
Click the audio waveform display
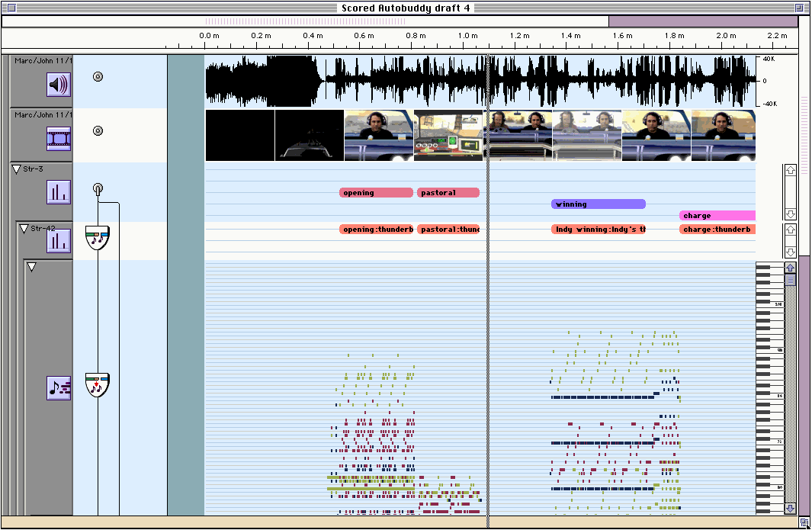(480, 81)
